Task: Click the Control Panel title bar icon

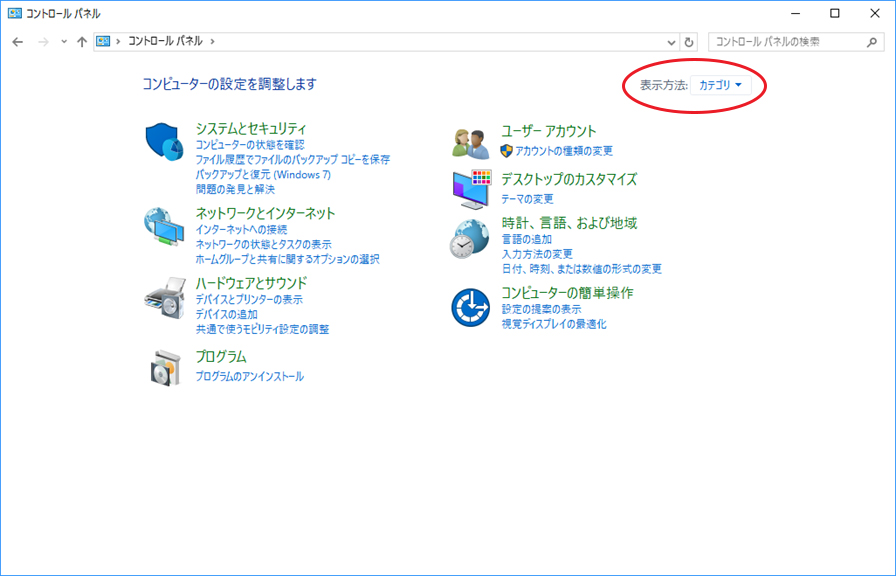Action: click(14, 13)
